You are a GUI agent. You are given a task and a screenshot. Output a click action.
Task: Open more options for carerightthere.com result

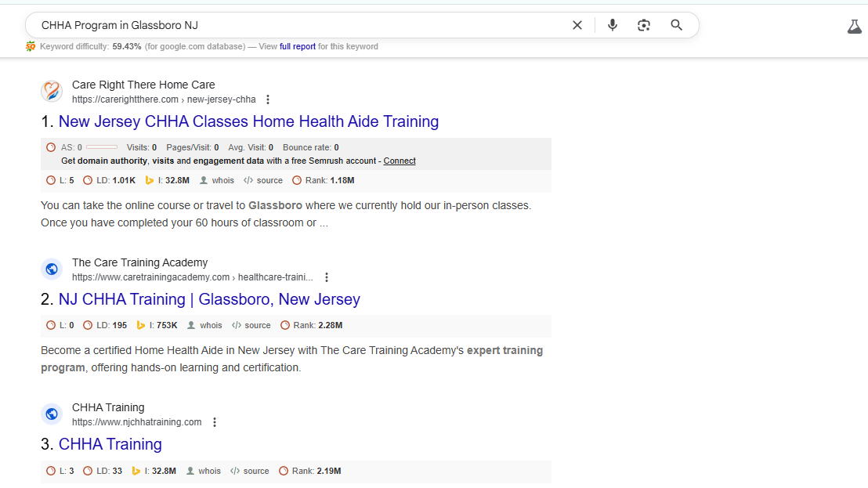click(268, 99)
